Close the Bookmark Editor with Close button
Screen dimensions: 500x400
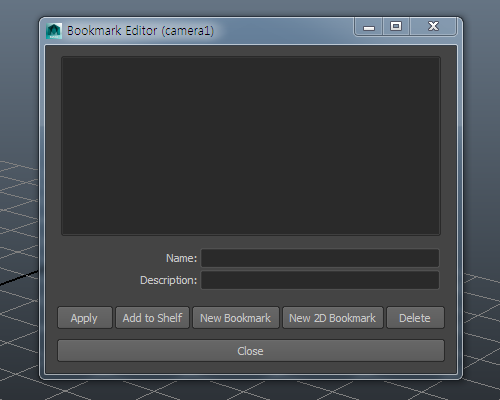pos(251,351)
